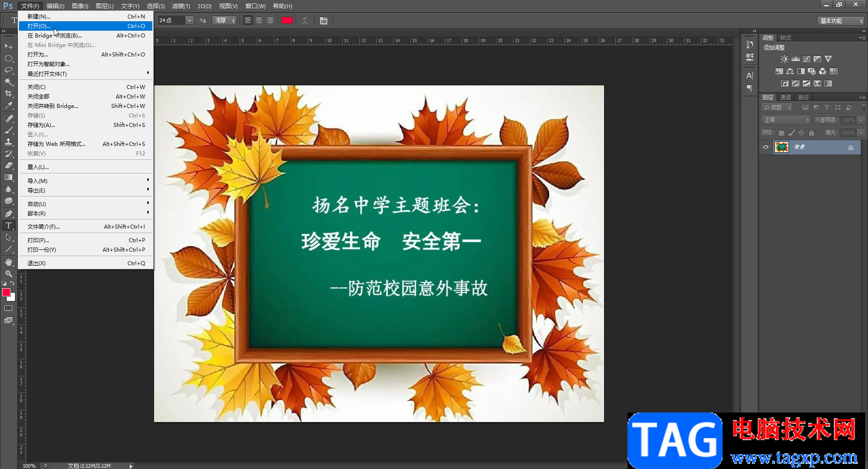Screen dimensions: 868x469
Task: Click the center text alignment icon
Action: pos(259,21)
